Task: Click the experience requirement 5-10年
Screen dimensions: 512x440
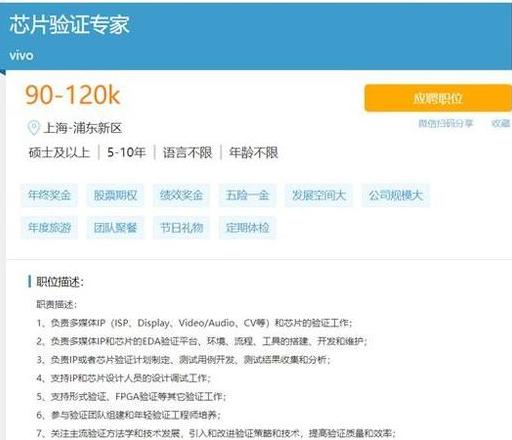Action: (126, 153)
